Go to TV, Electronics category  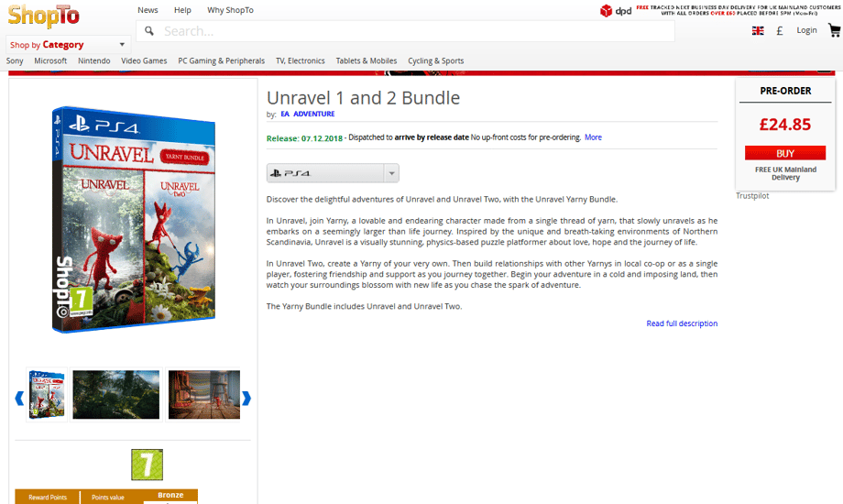301,60
